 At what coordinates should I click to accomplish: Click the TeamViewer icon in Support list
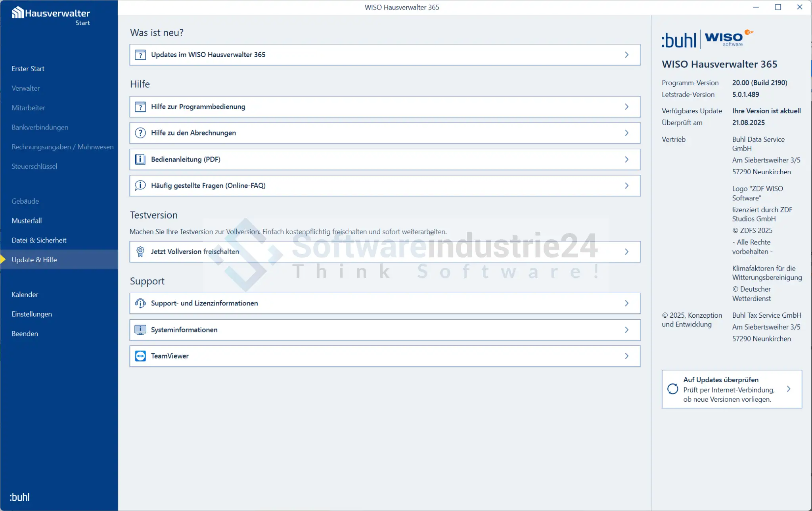tap(140, 356)
